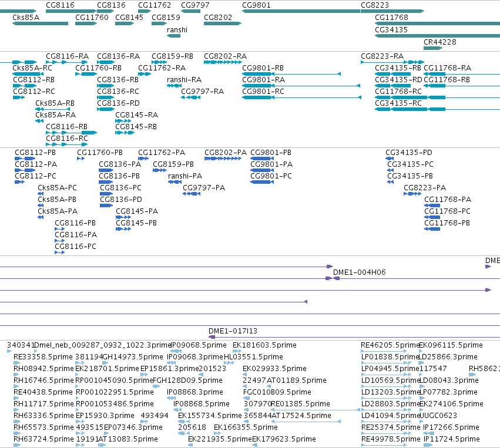Click the CG8136 gene feature

[106, 11]
